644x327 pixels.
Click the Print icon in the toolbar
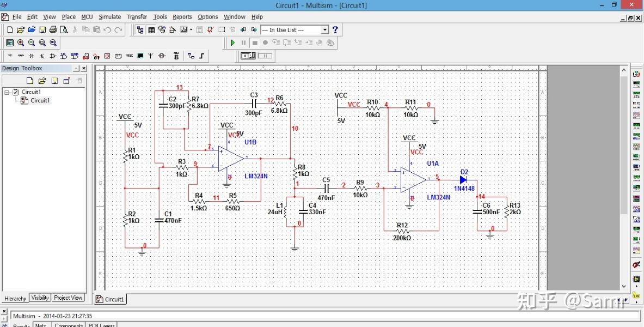coord(53,30)
